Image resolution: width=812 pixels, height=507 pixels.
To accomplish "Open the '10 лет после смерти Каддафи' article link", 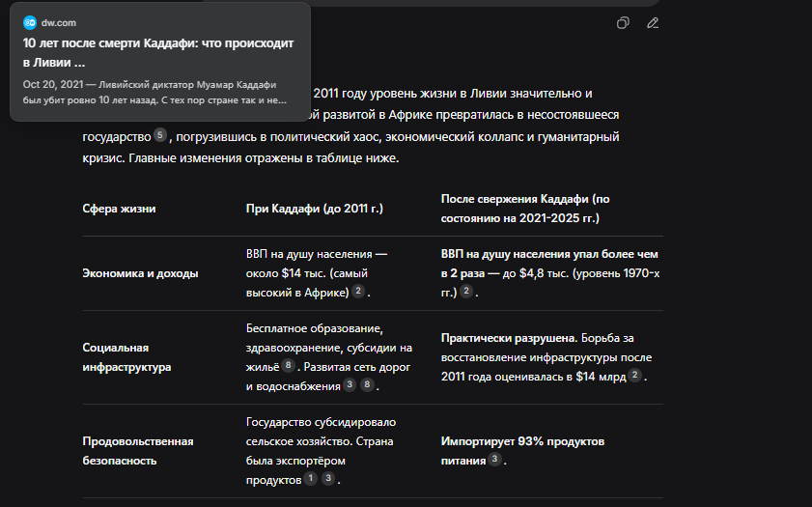I will click(157, 53).
